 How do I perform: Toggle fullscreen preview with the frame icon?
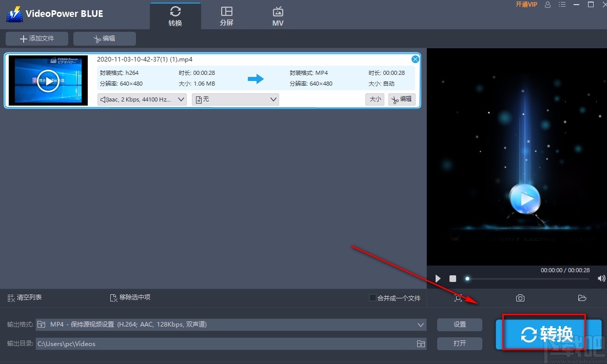point(458,297)
